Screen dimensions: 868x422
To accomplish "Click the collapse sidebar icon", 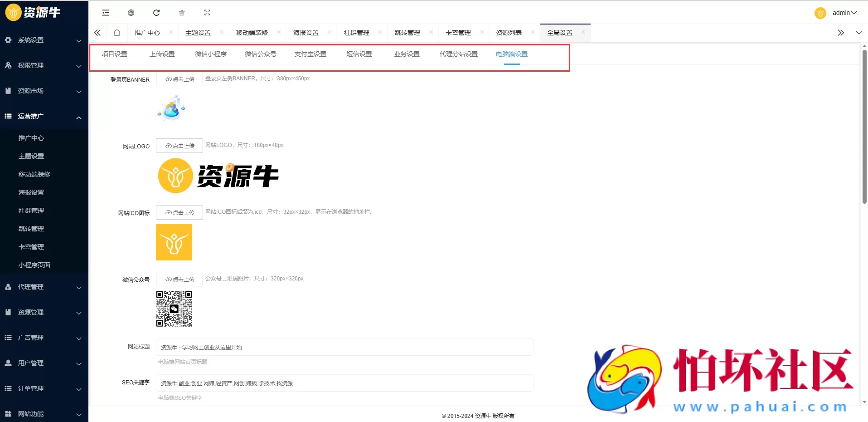I will [x=105, y=13].
